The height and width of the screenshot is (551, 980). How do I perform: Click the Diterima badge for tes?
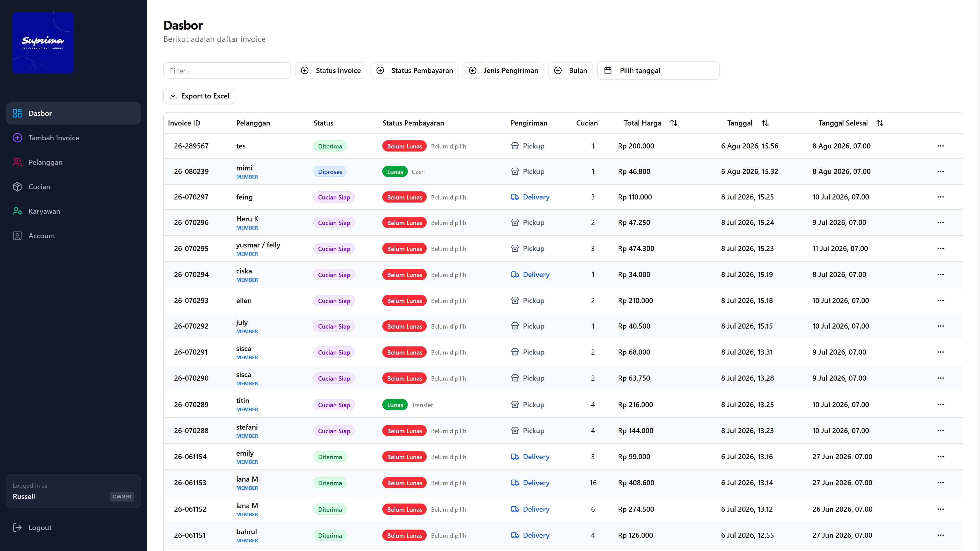330,146
